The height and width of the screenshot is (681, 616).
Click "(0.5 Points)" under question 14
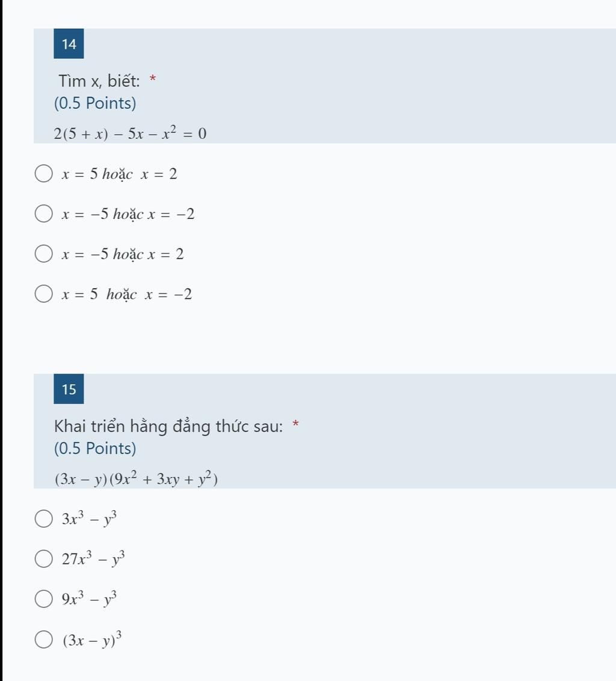point(95,103)
